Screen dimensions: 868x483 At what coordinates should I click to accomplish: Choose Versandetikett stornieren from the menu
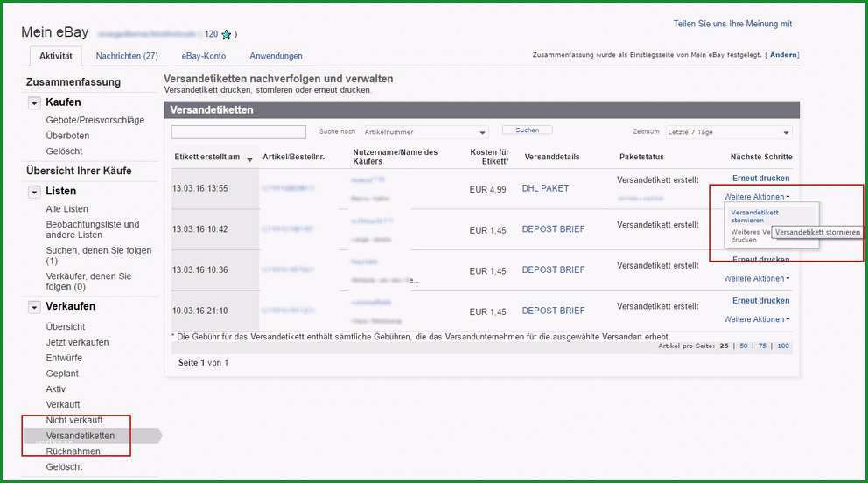pyautogui.click(x=754, y=216)
